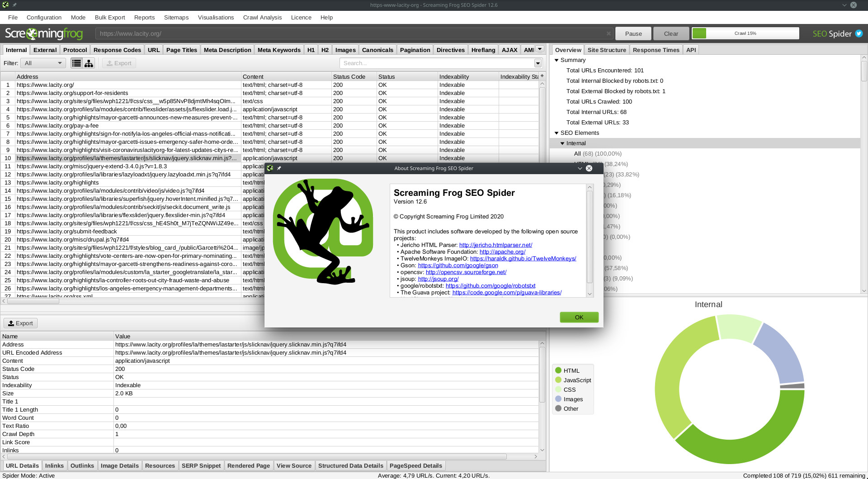Open the Structured Data Details tab
Screen dimensions: 868x479
coord(350,465)
